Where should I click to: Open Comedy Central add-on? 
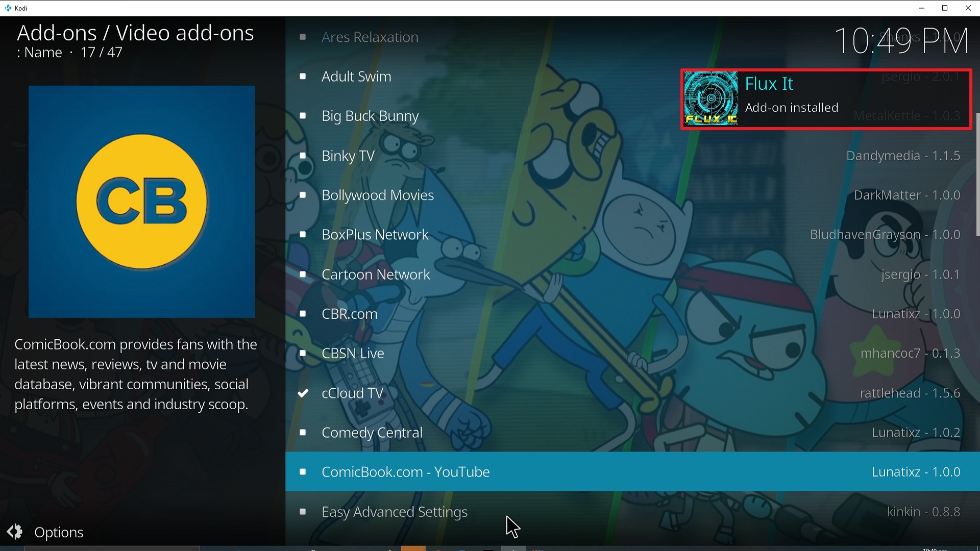click(x=632, y=433)
